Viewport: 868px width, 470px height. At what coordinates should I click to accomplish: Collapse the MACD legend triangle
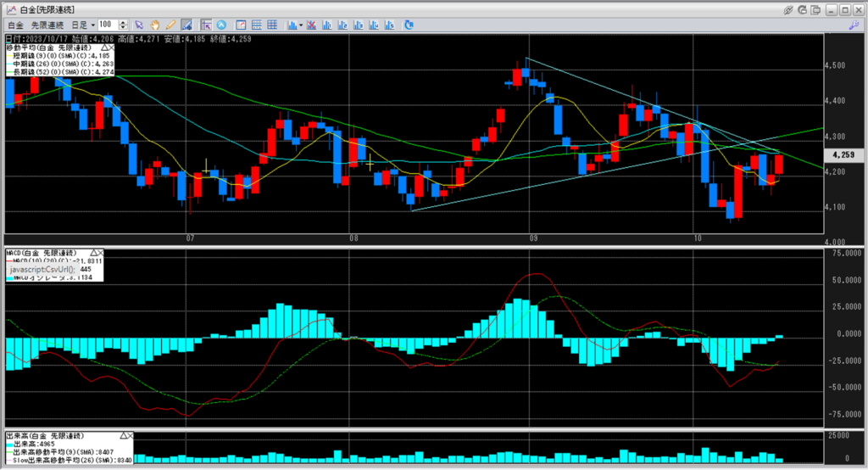[x=93, y=253]
